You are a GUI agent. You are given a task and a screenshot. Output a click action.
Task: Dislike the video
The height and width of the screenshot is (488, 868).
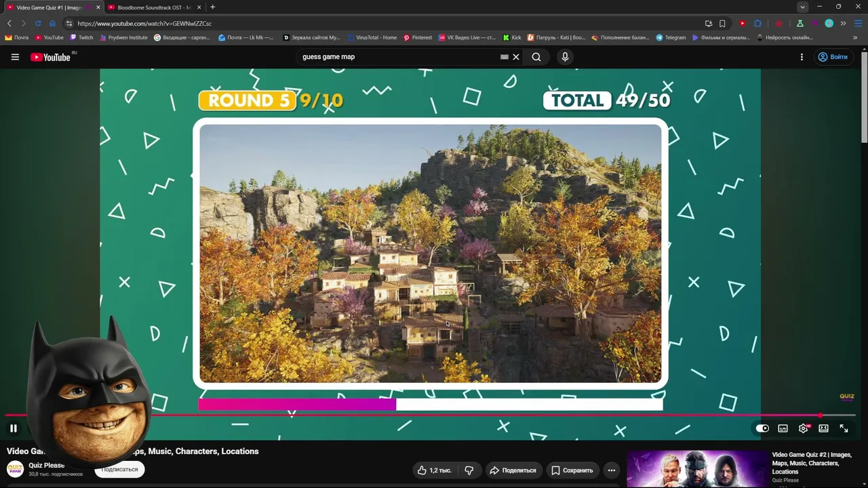469,470
